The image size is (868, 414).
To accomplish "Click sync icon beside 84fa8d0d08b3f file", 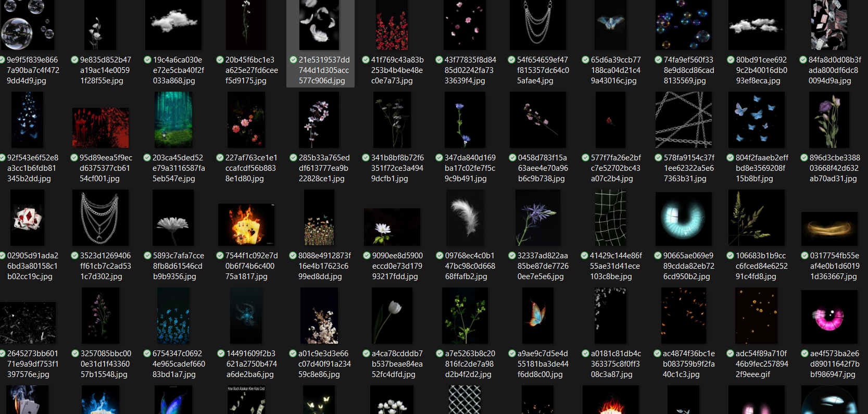I will tap(803, 60).
